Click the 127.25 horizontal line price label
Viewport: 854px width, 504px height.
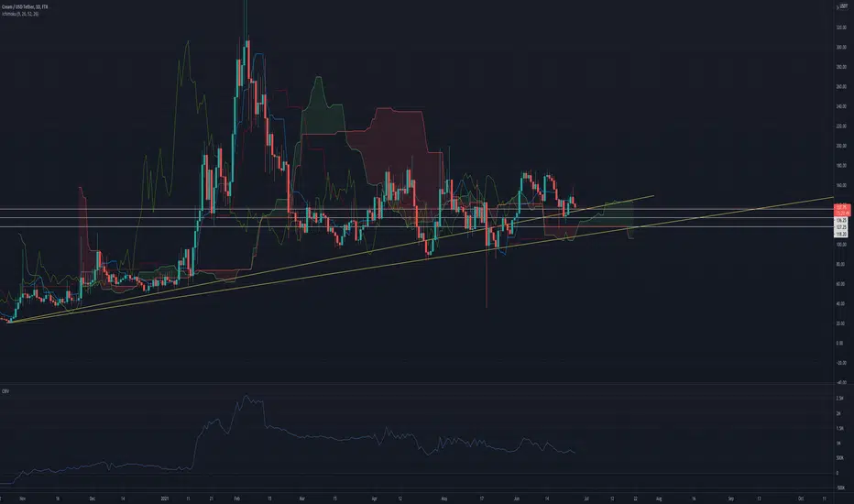click(841, 226)
